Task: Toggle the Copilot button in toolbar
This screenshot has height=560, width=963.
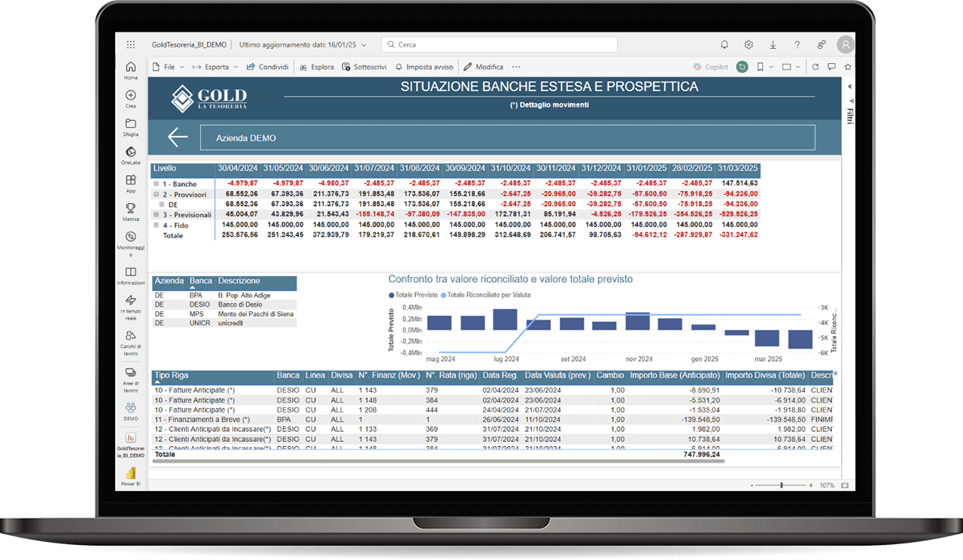Action: point(710,67)
